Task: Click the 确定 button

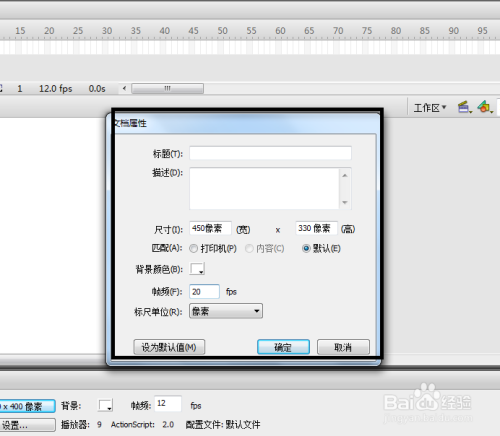Action: [x=283, y=347]
